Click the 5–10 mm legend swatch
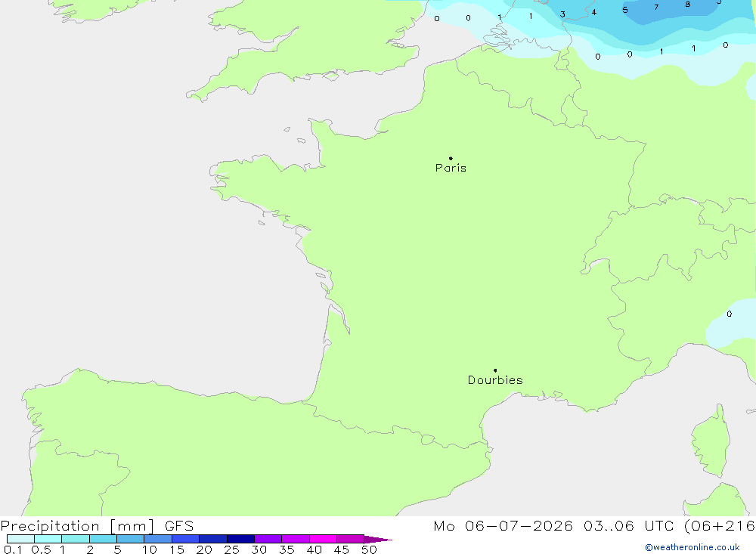 (131, 539)
